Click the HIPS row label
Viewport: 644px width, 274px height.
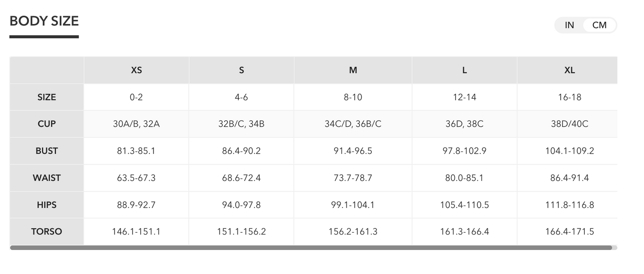[x=47, y=205]
